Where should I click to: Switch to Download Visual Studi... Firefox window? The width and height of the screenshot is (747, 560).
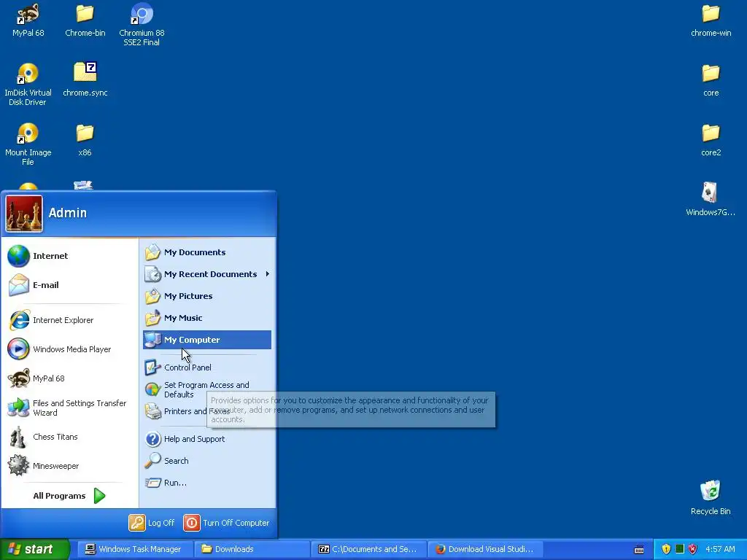click(485, 549)
